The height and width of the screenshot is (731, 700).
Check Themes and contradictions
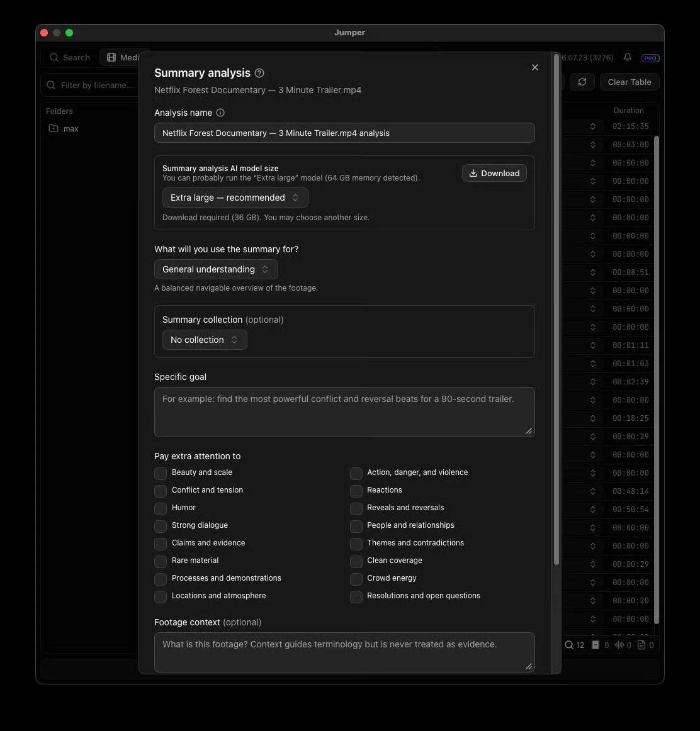(356, 544)
